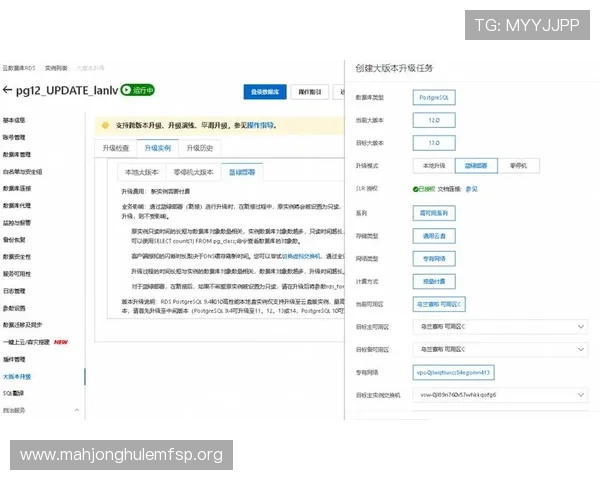This screenshot has width=600, height=480.
Task: Switch to the 升级检查 tab
Action: point(116,148)
